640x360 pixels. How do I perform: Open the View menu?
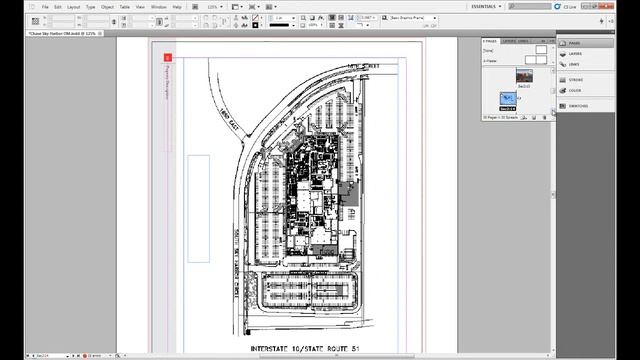(140, 7)
